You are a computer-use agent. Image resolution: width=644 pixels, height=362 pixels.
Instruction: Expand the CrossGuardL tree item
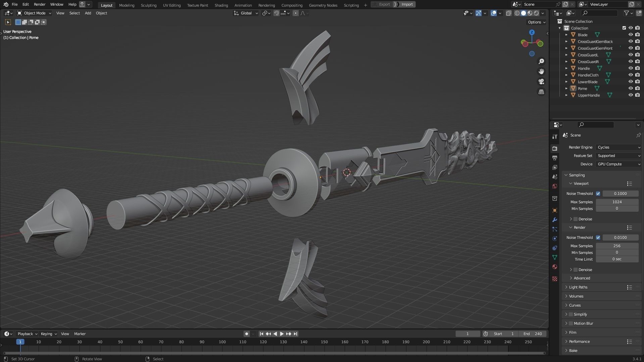(566, 55)
